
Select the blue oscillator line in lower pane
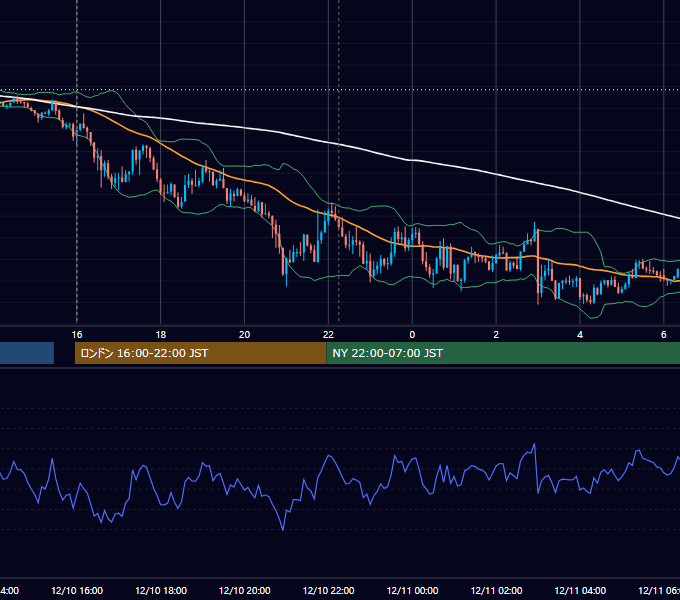[x=330, y=456]
